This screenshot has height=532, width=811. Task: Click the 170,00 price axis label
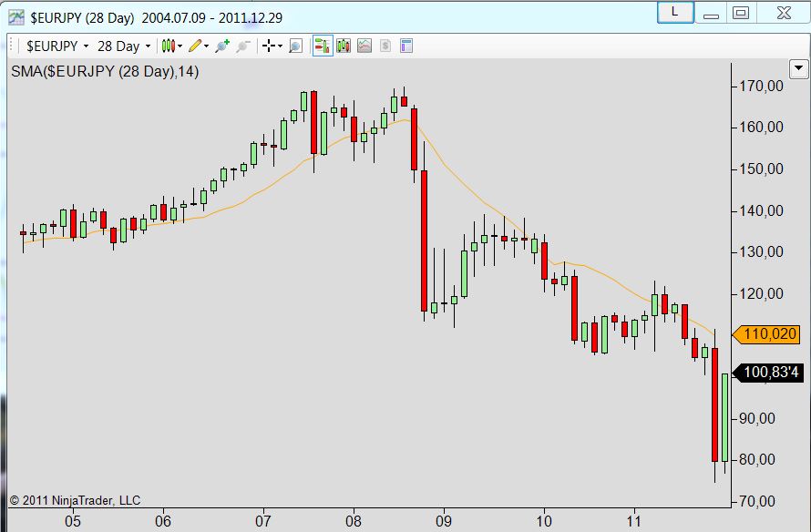[x=761, y=86]
